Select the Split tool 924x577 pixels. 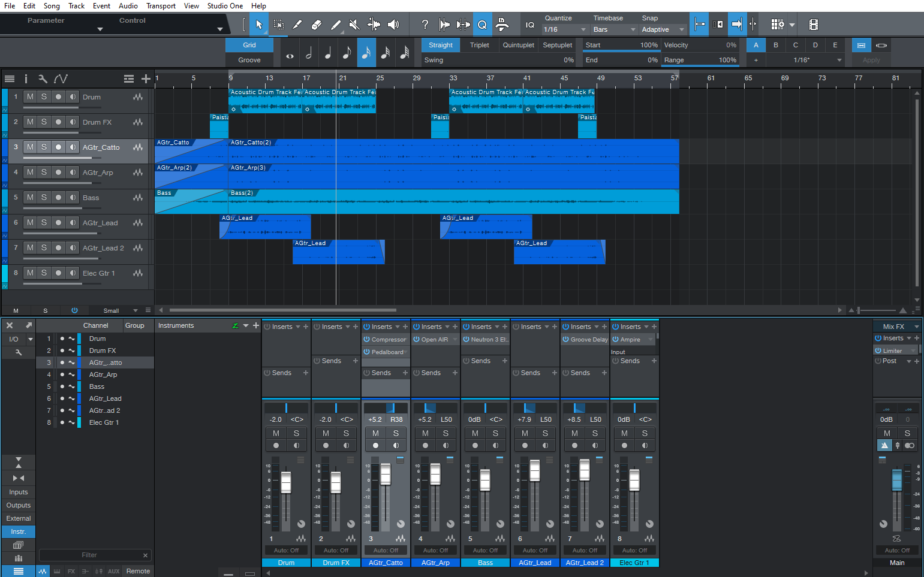click(x=297, y=25)
